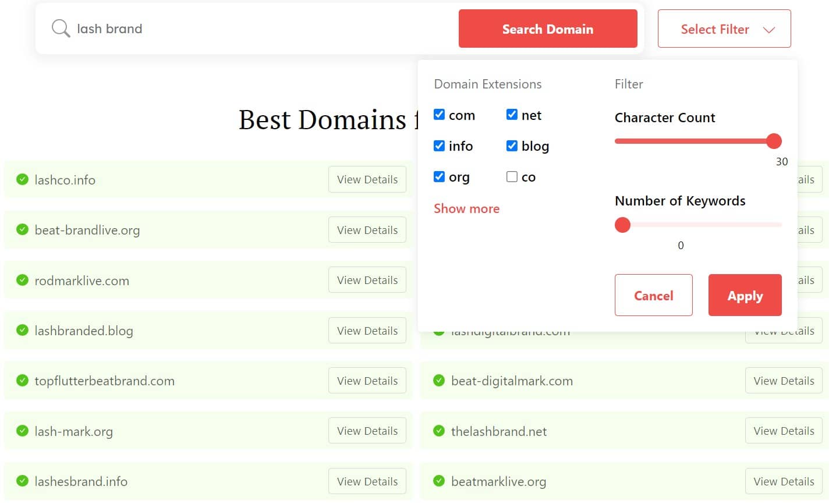The height and width of the screenshot is (504, 836).
Task: Select the beat-brandlive.org domain name
Action: 87,230
